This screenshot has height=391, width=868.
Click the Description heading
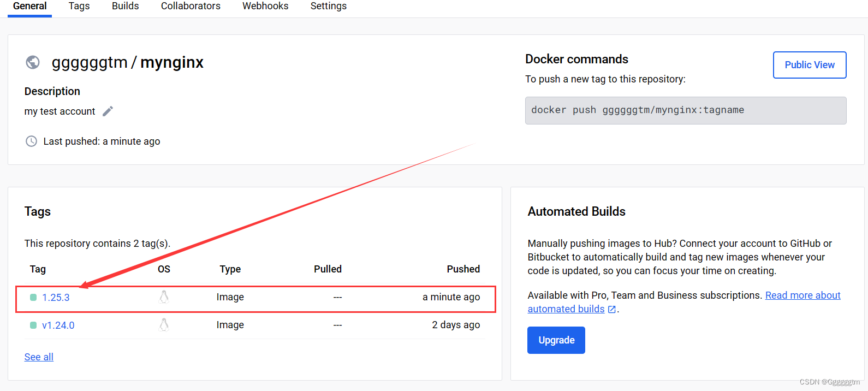point(52,91)
